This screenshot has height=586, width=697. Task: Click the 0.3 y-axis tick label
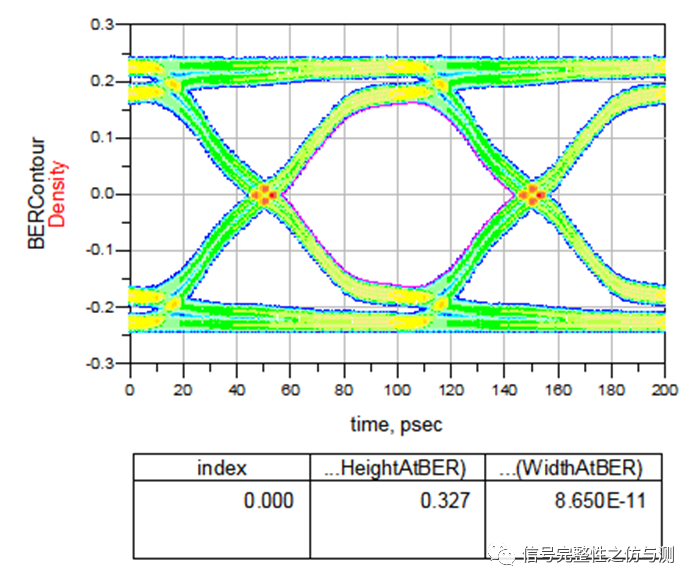pos(102,24)
